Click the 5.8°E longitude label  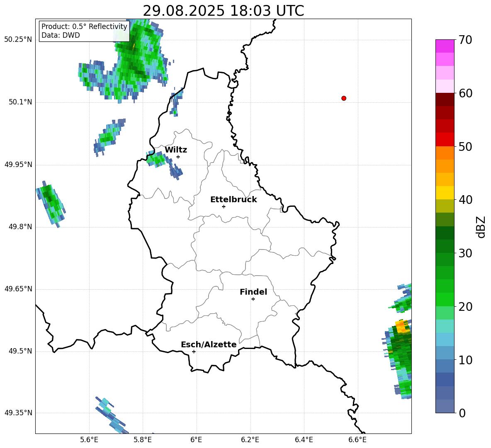pyautogui.click(x=143, y=440)
